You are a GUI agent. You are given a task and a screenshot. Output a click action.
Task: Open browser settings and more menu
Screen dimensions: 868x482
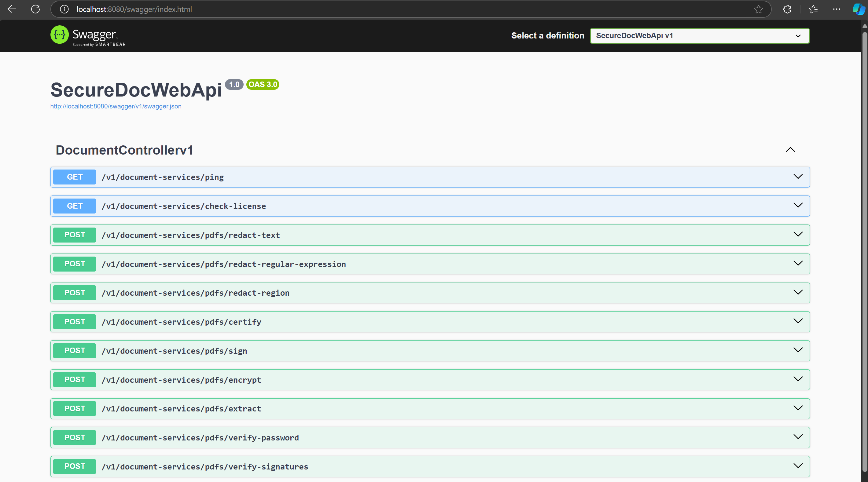[x=837, y=9]
